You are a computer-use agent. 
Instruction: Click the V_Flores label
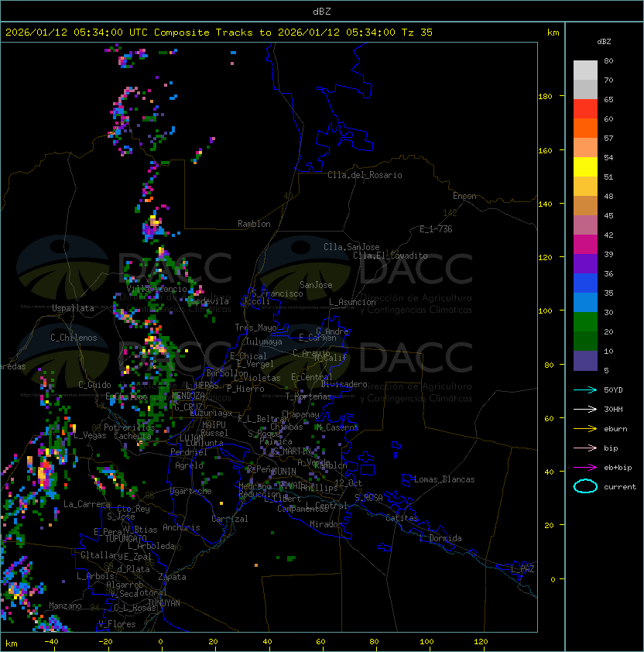117,624
